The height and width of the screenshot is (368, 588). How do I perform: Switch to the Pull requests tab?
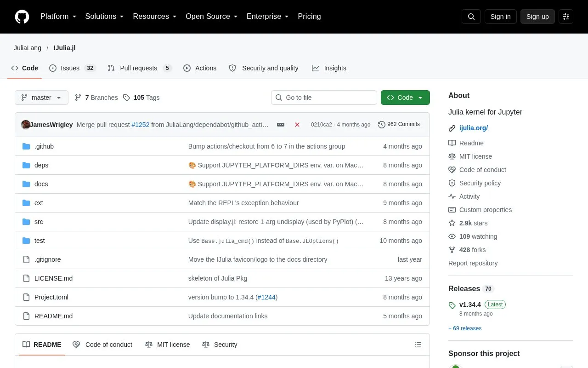point(140,68)
